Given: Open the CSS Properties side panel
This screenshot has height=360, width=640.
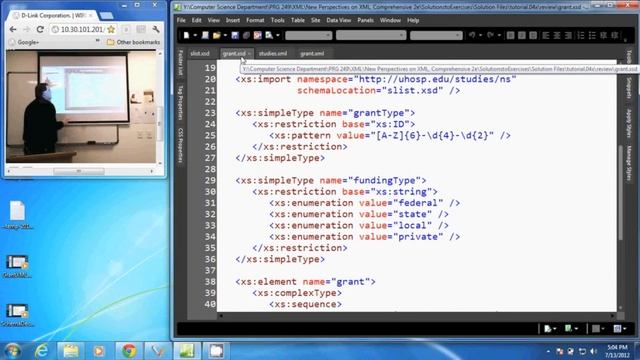Looking at the screenshot, I should [181, 145].
